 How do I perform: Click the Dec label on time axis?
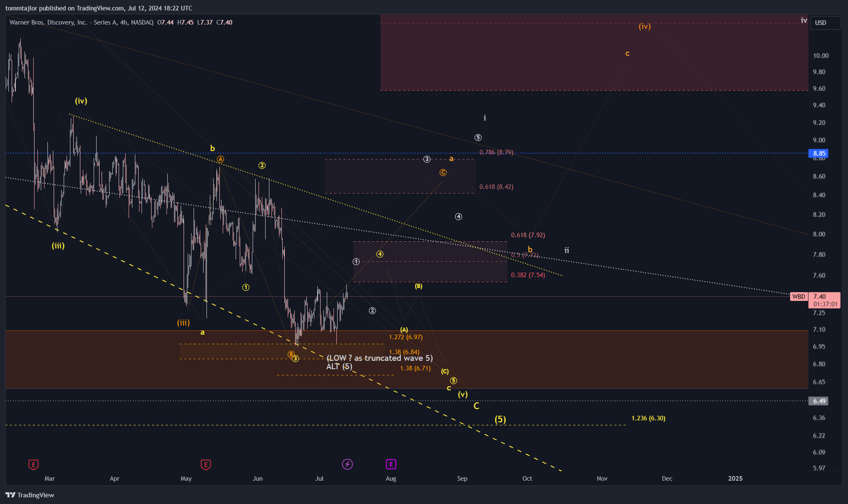tap(667, 479)
